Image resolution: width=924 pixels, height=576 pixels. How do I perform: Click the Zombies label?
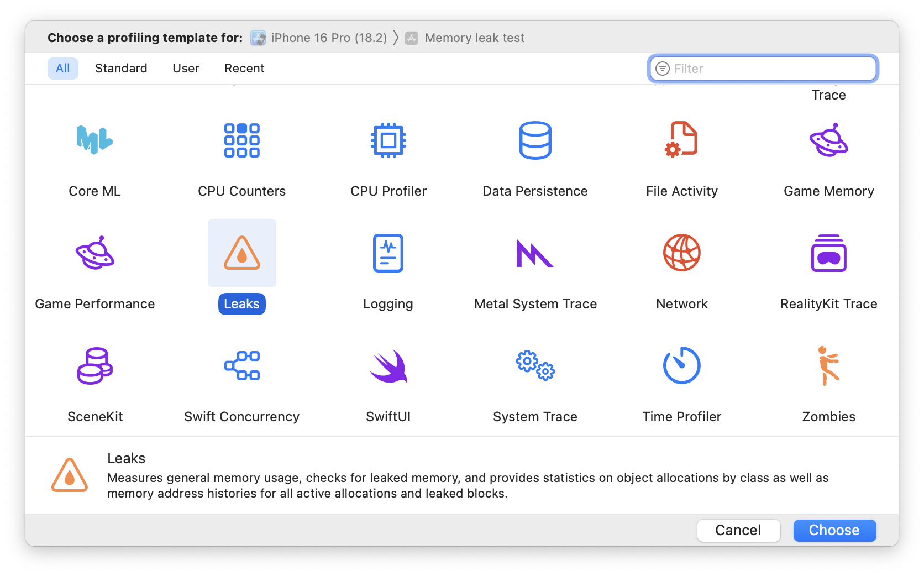click(829, 417)
